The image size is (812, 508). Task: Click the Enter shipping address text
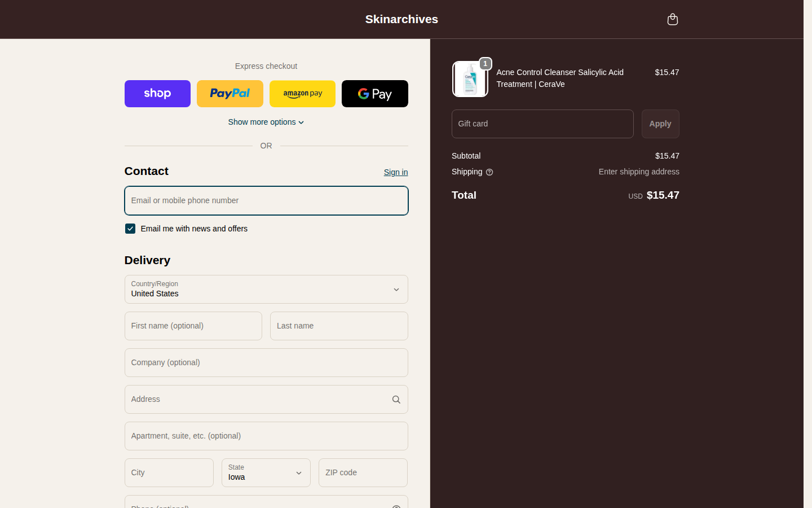(x=639, y=172)
